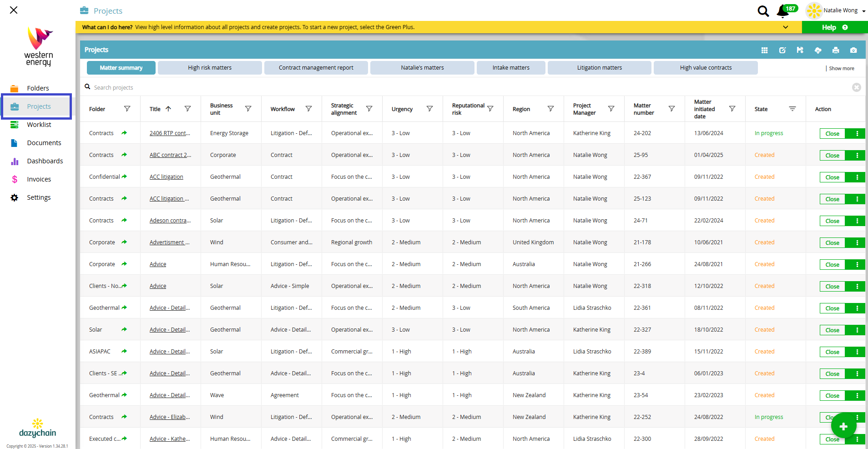868x449 pixels.
Task: Filter the Business unit column
Action: (x=248, y=109)
